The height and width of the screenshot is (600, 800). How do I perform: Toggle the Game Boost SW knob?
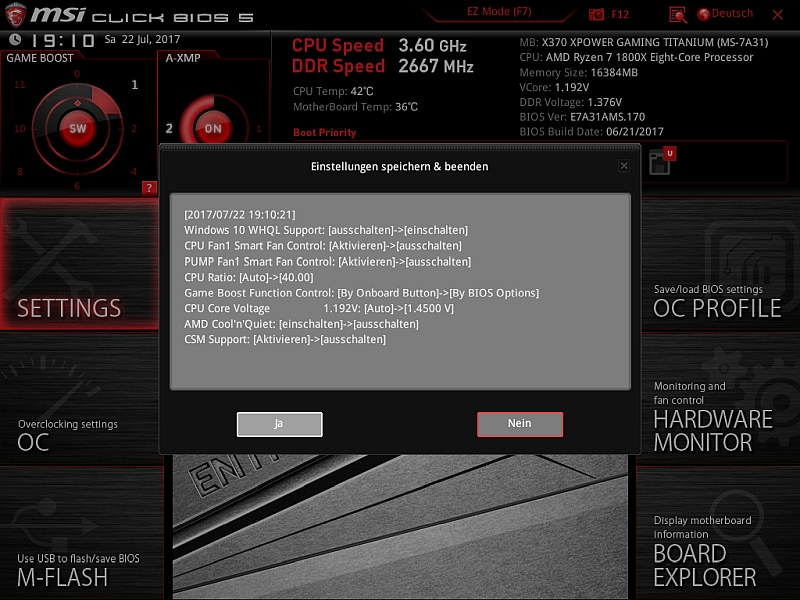pyautogui.click(x=78, y=129)
